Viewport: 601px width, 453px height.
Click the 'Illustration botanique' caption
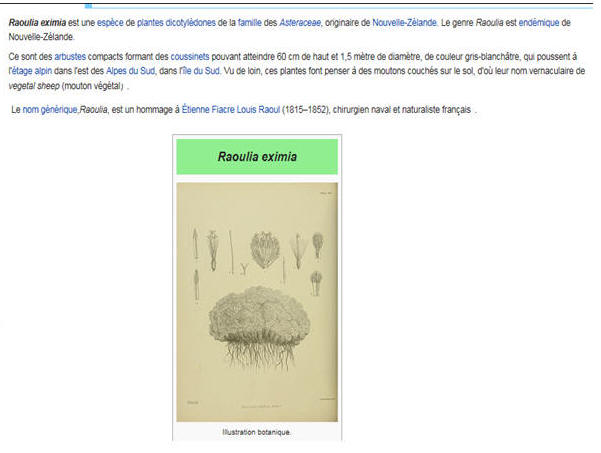[256, 433]
